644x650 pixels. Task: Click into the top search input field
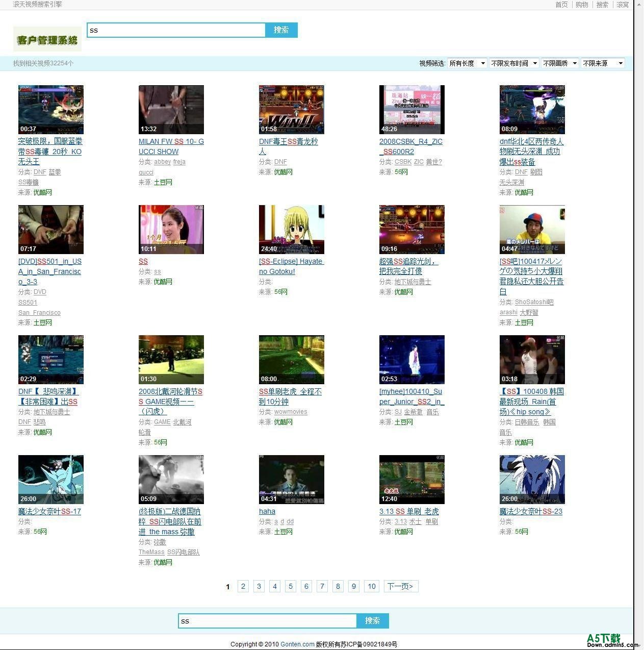pos(176,30)
